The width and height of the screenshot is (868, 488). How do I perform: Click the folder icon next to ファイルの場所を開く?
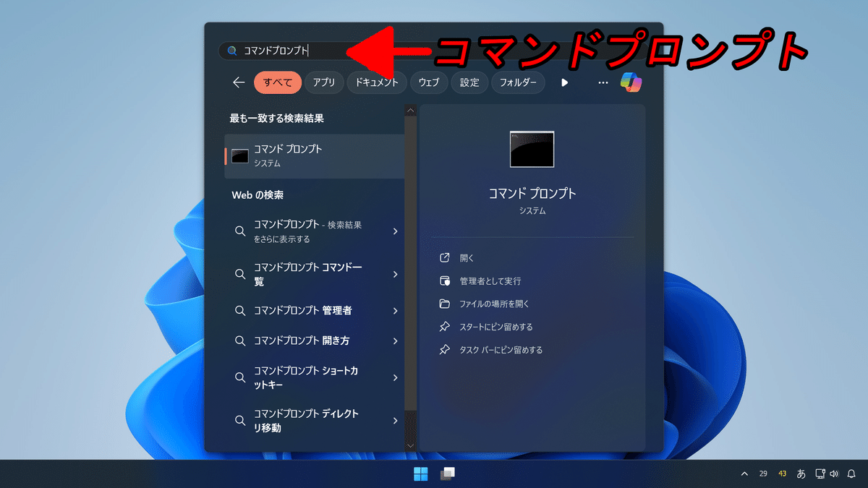click(445, 304)
